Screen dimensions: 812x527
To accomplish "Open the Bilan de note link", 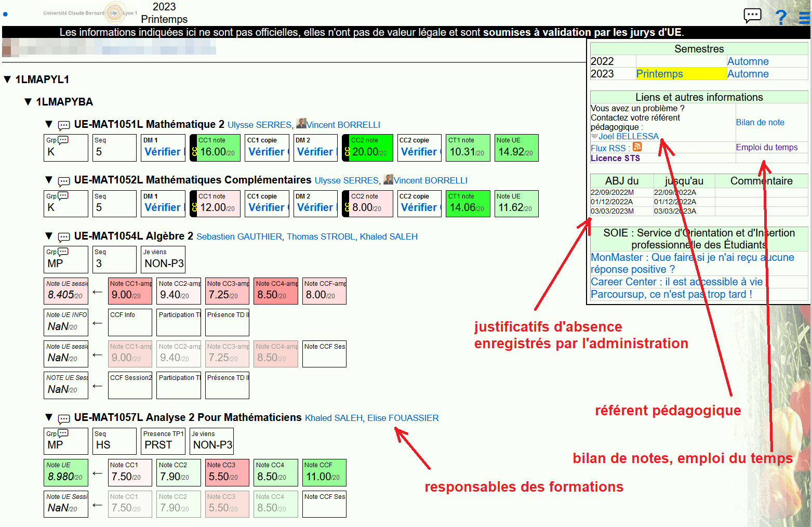I will point(760,123).
